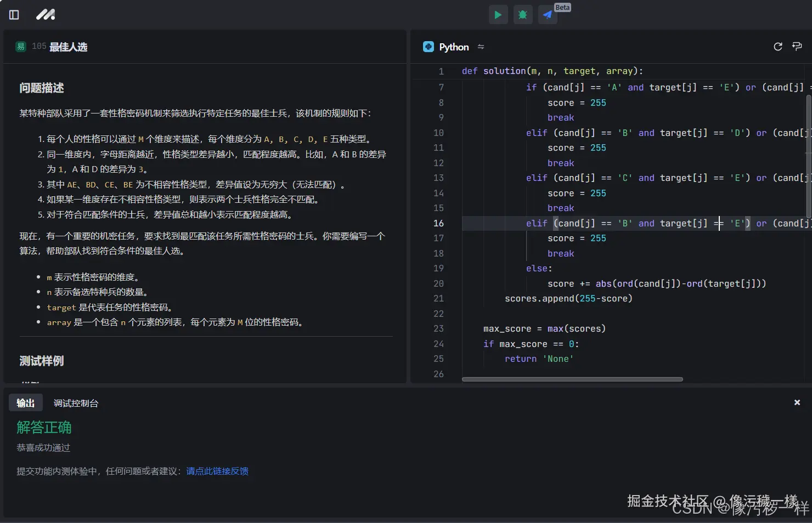This screenshot has height=523, width=812.
Task: Start the debug bug icon
Action: pos(523,15)
